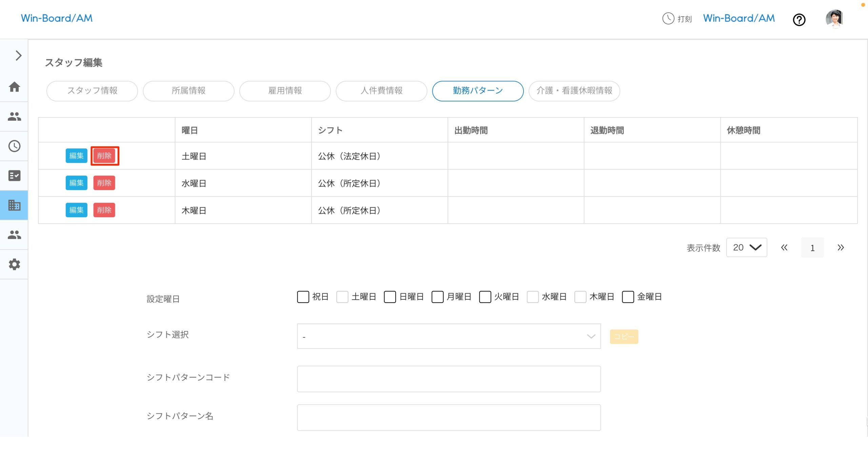
Task: Click the コピー button beside shift selection
Action: click(624, 336)
